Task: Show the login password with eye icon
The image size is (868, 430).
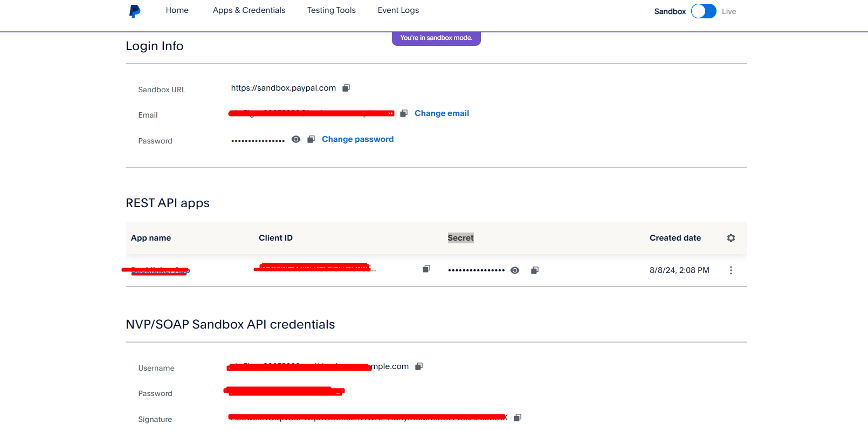Action: coord(296,139)
